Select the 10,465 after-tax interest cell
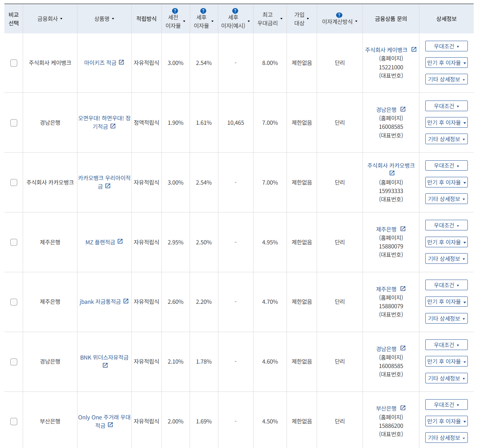 click(236, 123)
